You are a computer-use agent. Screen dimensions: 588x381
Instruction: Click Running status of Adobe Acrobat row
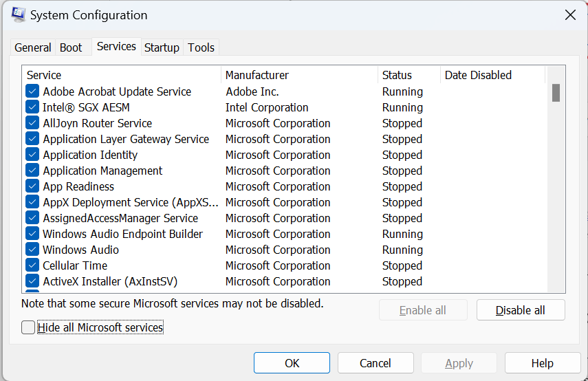pos(402,91)
